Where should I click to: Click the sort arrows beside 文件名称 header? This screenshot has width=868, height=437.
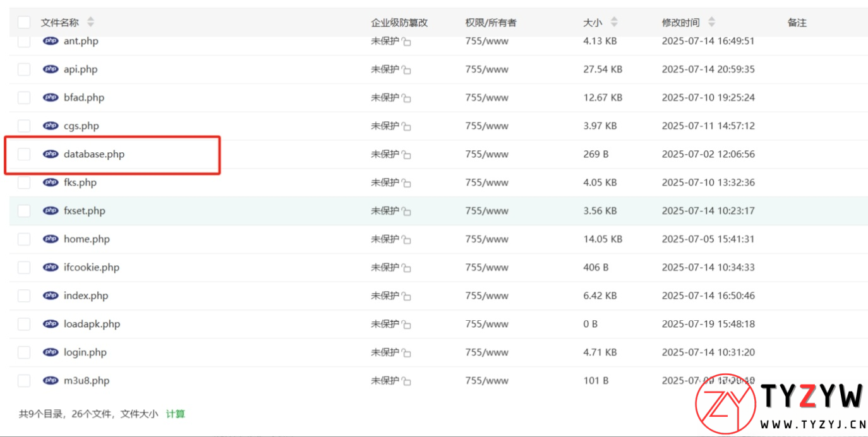coord(90,21)
